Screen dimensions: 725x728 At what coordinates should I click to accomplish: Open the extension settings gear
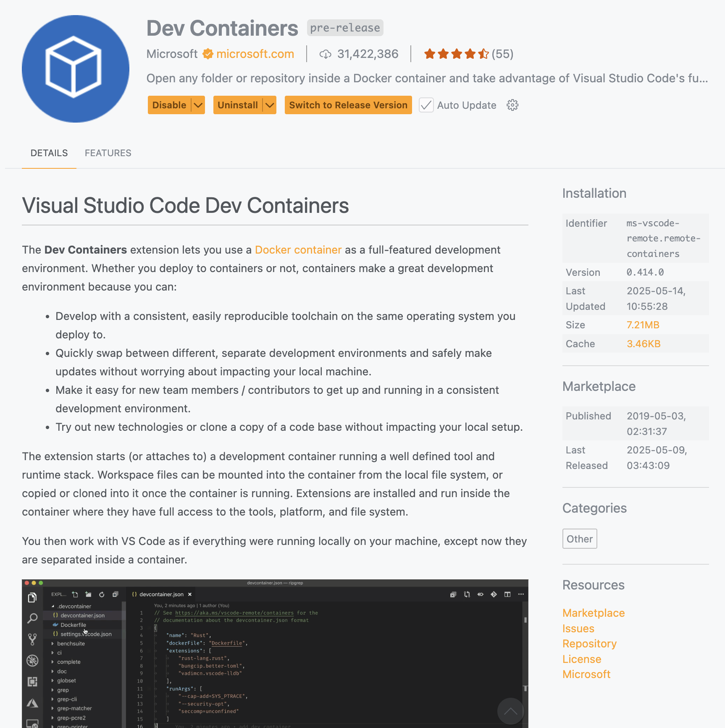(x=512, y=105)
